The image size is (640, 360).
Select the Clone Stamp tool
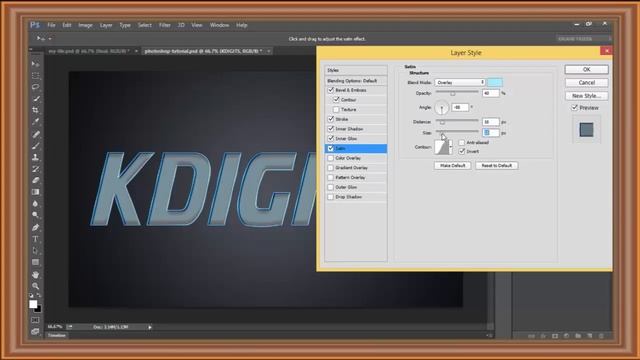point(36,157)
